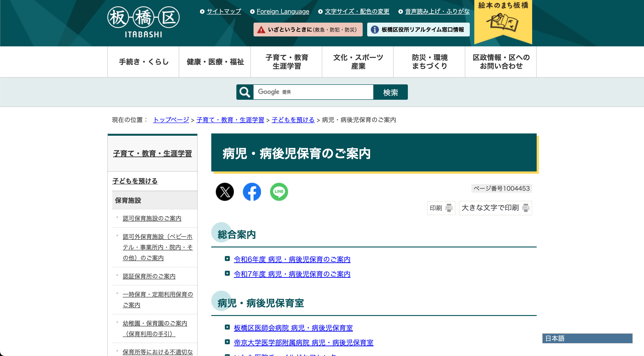Click the square bullet beside 令和7年度 link

coord(227,273)
